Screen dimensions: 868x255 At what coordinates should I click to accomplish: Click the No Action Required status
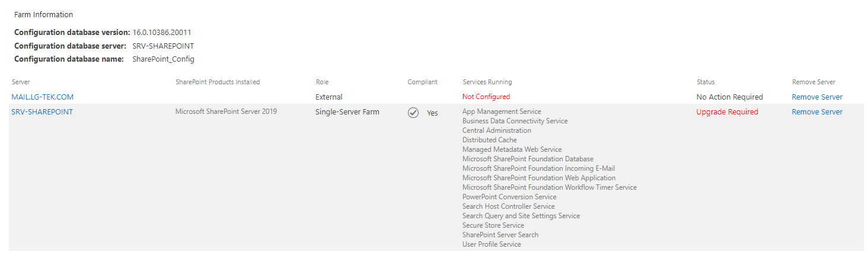tap(729, 97)
